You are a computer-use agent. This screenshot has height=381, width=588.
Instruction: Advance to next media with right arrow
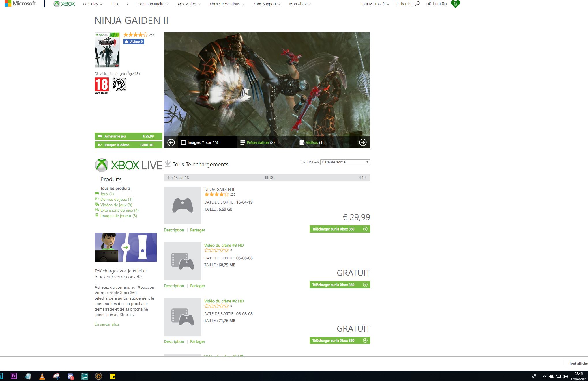(363, 142)
